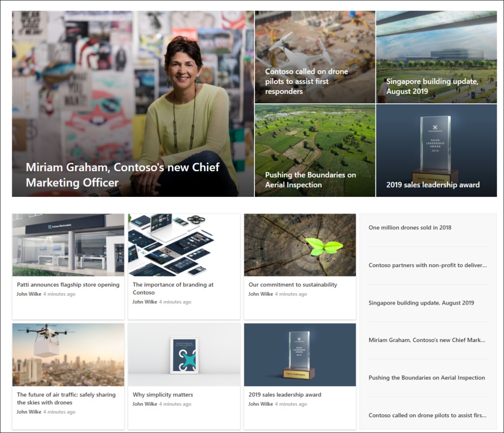The width and height of the screenshot is (504, 433).
Task: Open the Singapore building update hero tile
Action: click(x=437, y=57)
